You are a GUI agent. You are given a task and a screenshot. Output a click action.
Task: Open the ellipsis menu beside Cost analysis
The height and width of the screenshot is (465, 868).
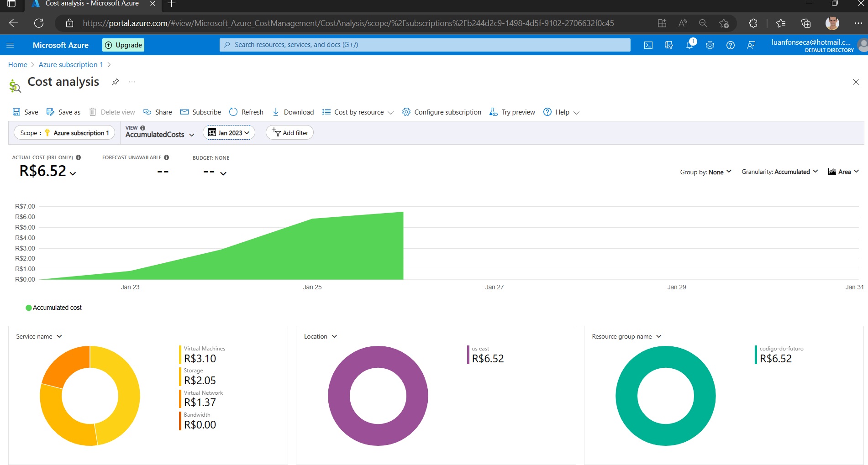pyautogui.click(x=132, y=82)
